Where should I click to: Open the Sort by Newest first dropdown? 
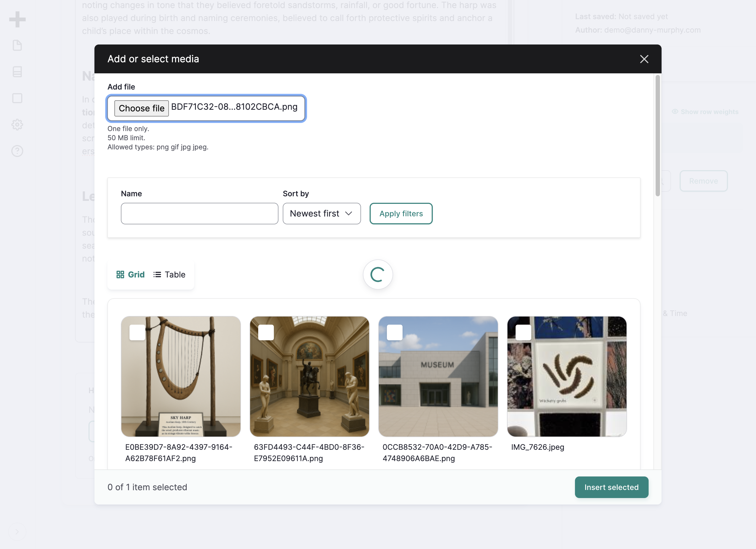coord(322,214)
